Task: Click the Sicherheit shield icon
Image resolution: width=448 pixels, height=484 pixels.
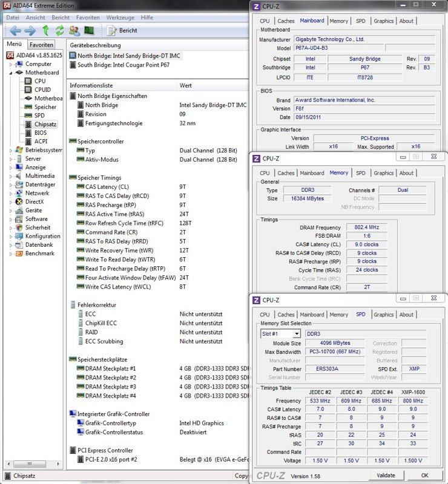Action: pos(19,227)
